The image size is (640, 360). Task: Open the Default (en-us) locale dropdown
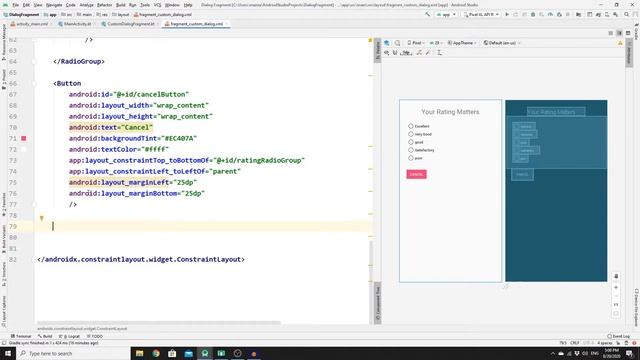pyautogui.click(x=502, y=43)
